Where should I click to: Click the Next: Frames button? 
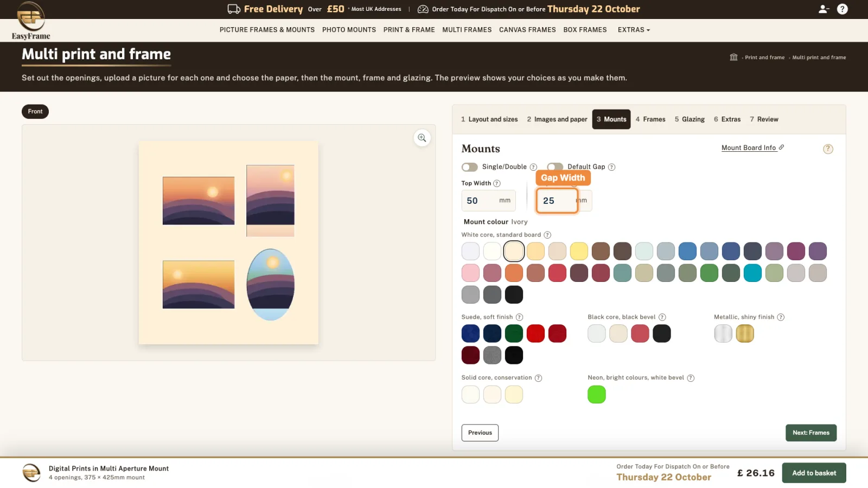(811, 433)
